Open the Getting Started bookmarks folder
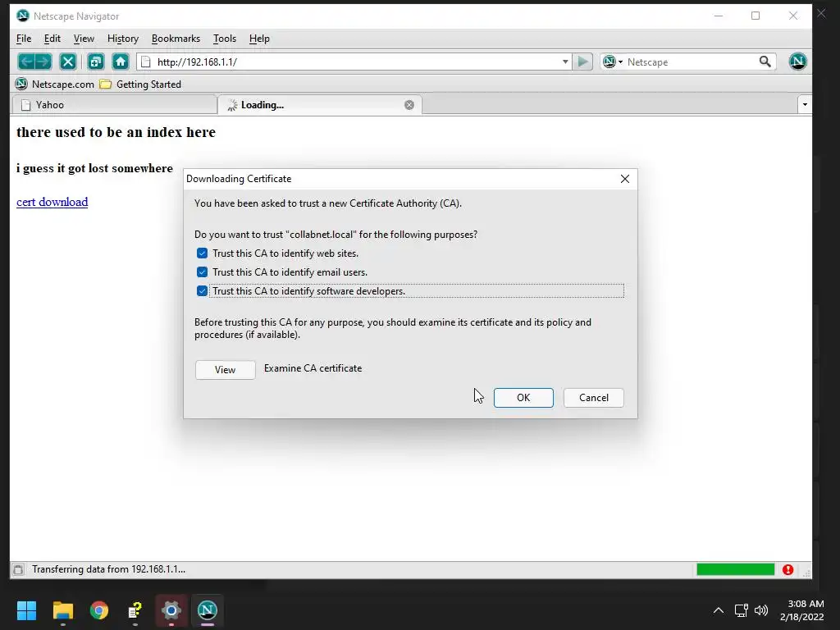840x630 pixels. coord(141,84)
